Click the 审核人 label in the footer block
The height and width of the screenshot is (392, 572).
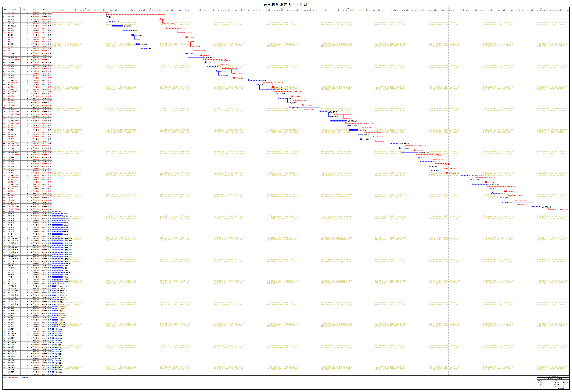[x=540, y=384]
